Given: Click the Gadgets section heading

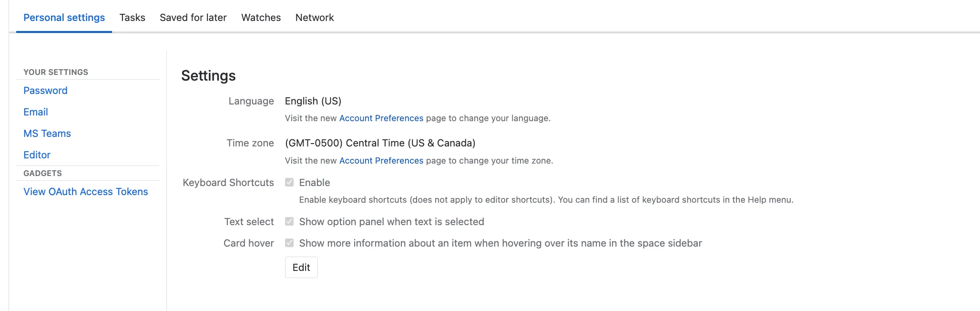Looking at the screenshot, I should pos(42,173).
